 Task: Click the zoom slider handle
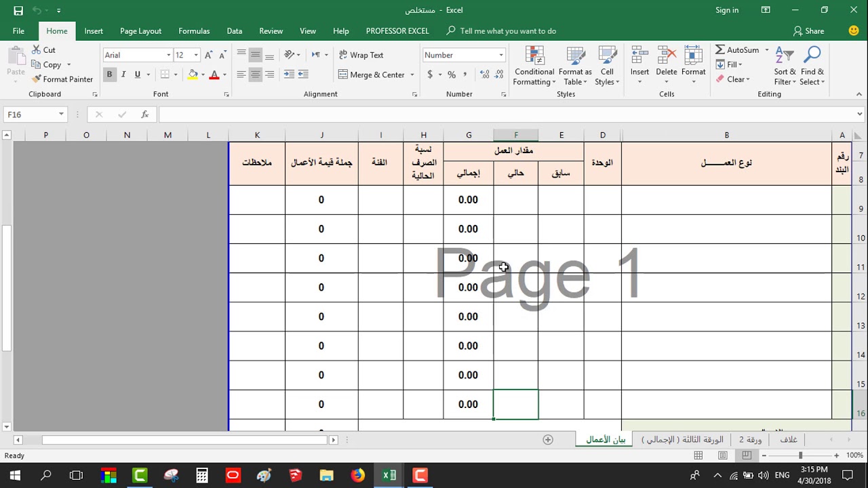pyautogui.click(x=800, y=455)
